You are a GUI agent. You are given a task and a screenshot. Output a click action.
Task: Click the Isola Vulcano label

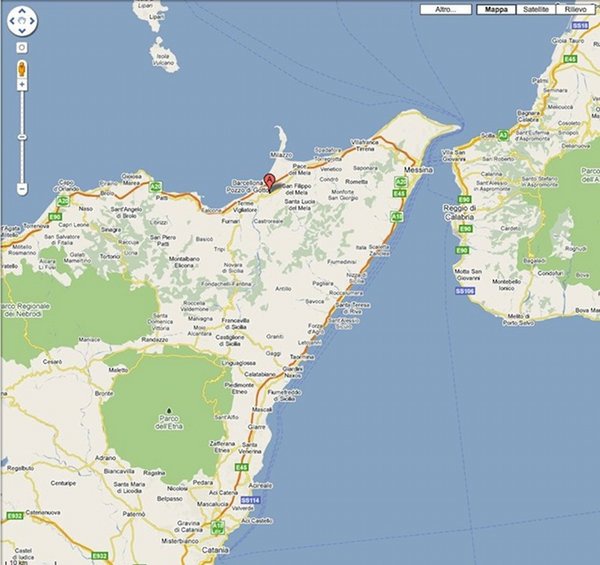coord(165,59)
